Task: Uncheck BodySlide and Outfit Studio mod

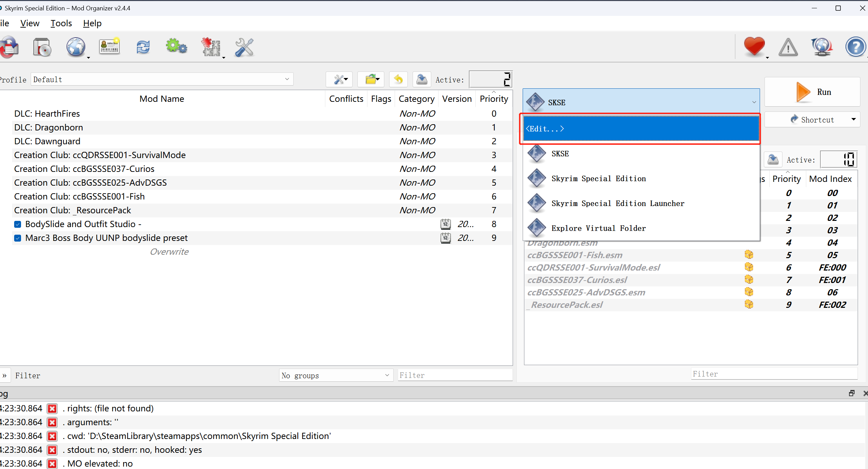Action: (x=18, y=224)
